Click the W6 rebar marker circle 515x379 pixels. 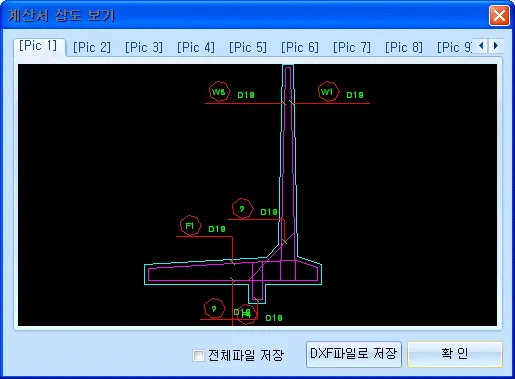(x=219, y=92)
